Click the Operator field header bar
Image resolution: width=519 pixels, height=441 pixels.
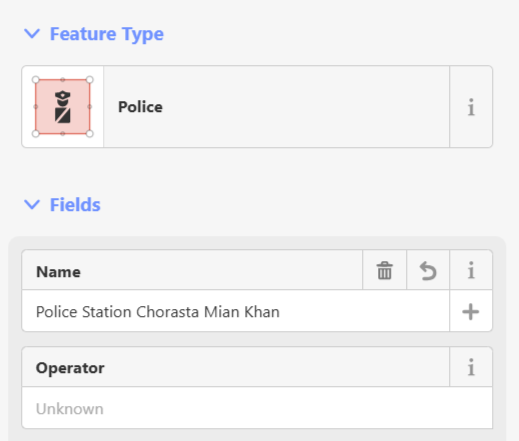coord(236,367)
